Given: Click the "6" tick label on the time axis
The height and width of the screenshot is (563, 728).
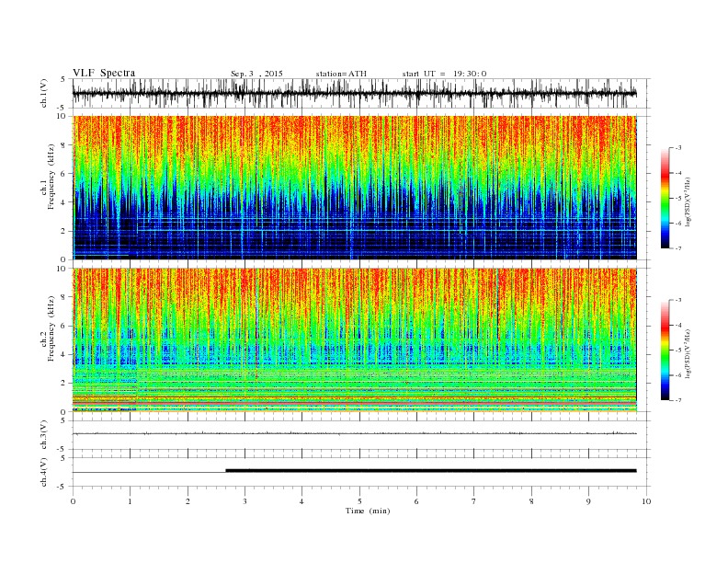Looking at the screenshot, I should (x=417, y=501).
